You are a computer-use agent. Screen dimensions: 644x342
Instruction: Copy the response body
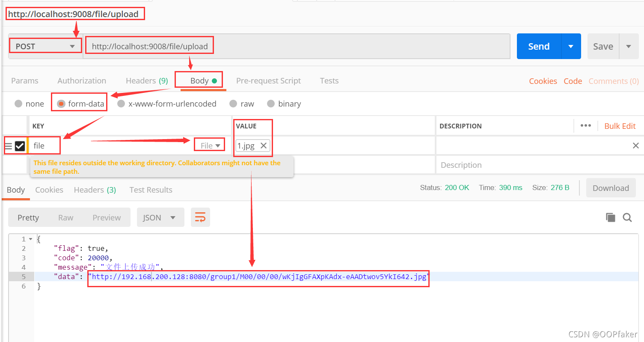pyautogui.click(x=610, y=217)
